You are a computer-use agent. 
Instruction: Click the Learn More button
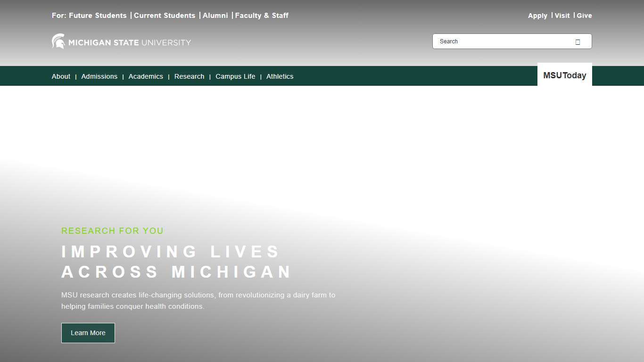pyautogui.click(x=88, y=333)
